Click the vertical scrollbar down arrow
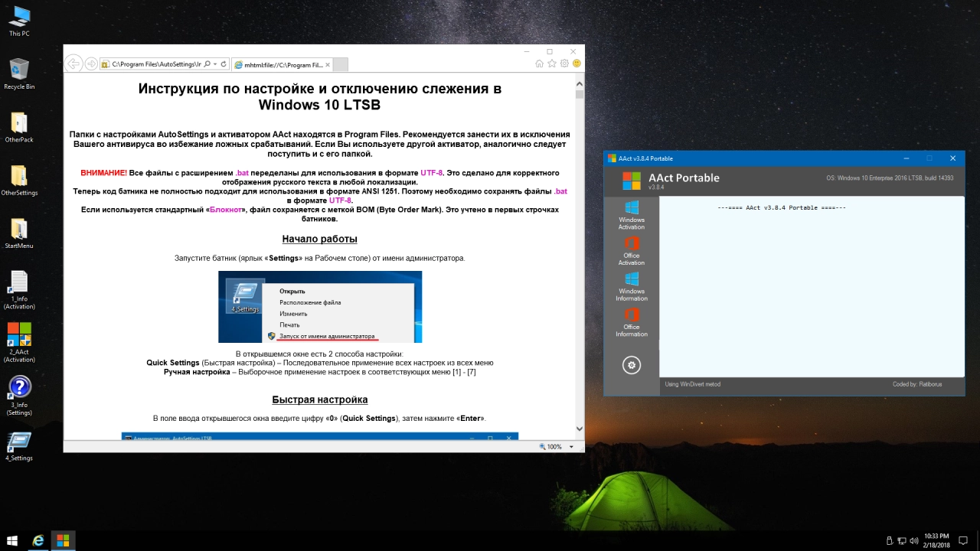The width and height of the screenshot is (980, 551). pos(580,429)
